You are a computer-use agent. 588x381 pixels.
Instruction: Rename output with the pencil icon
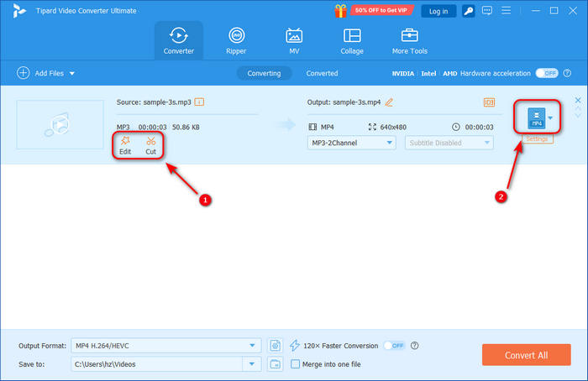click(389, 102)
